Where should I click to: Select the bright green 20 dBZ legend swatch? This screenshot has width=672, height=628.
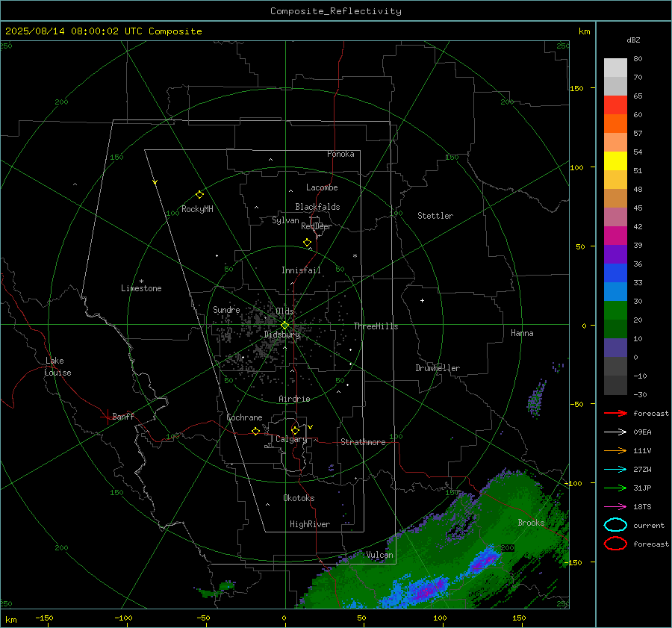pos(615,311)
